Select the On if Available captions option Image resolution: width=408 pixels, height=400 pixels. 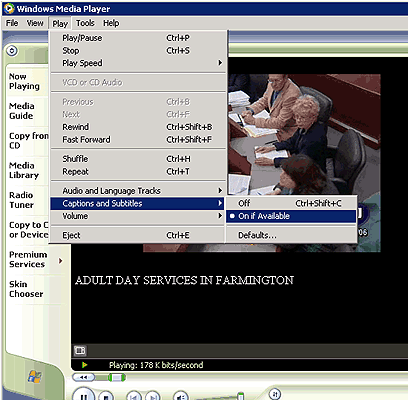click(x=291, y=216)
